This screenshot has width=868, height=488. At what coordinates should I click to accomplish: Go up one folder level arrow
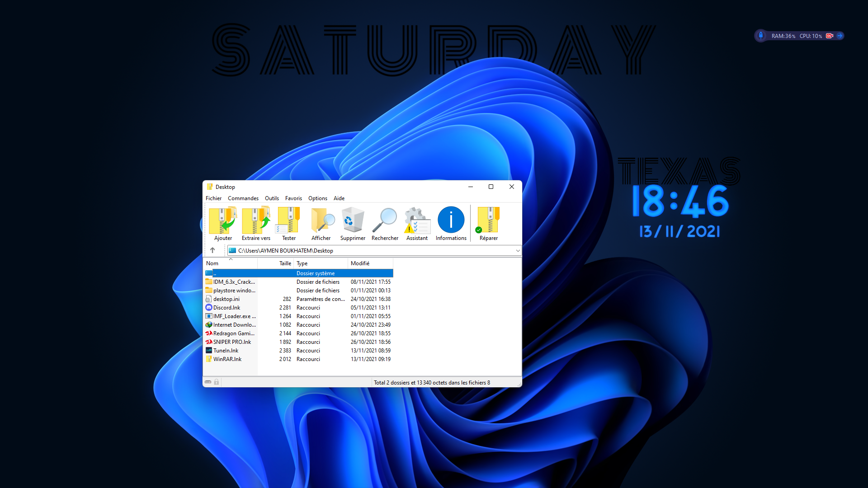[x=212, y=250]
